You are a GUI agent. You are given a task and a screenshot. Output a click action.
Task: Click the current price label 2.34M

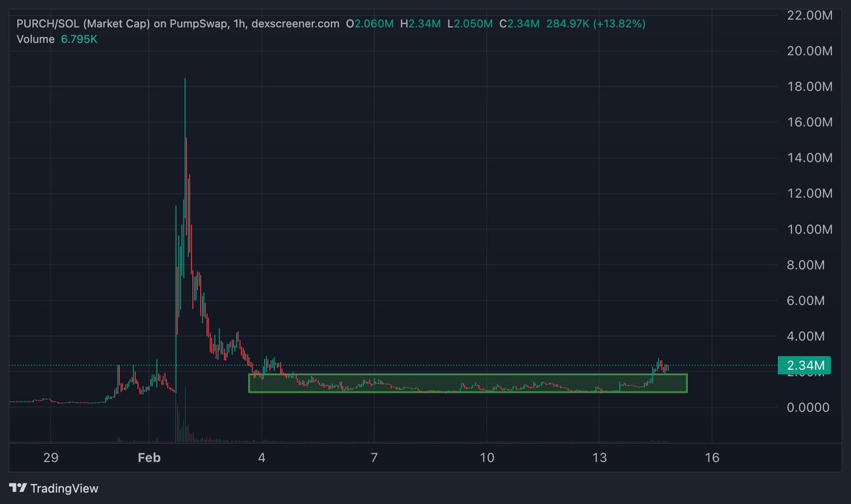(803, 366)
